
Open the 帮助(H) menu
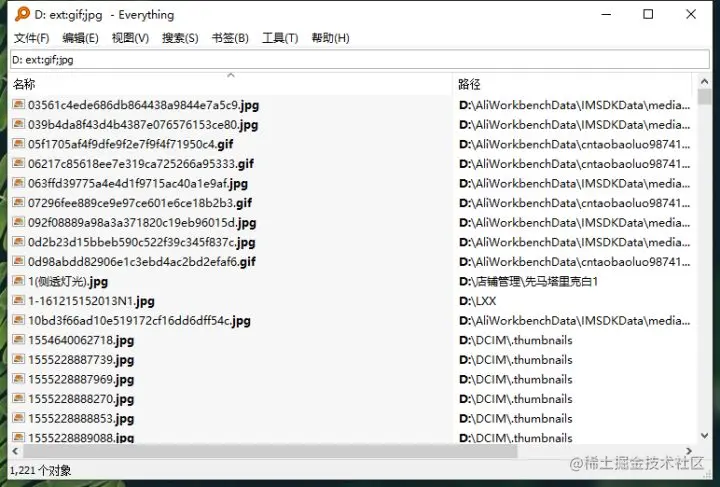330,38
